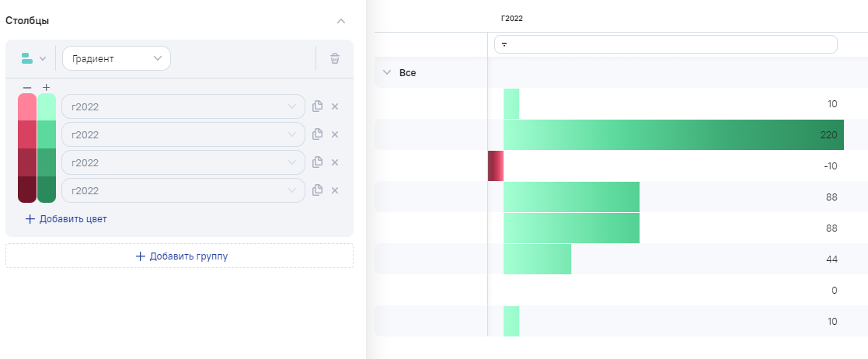The height and width of the screenshot is (359, 868).
Task: Click Добавить цвет link
Action: 66,219
